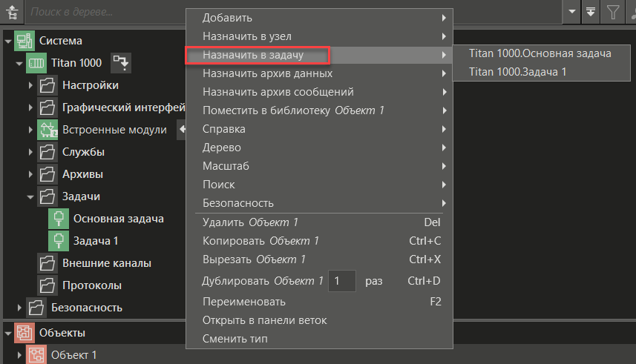This screenshot has height=364, width=636.
Task: Open the Безопасность context submenu
Action: pos(319,203)
